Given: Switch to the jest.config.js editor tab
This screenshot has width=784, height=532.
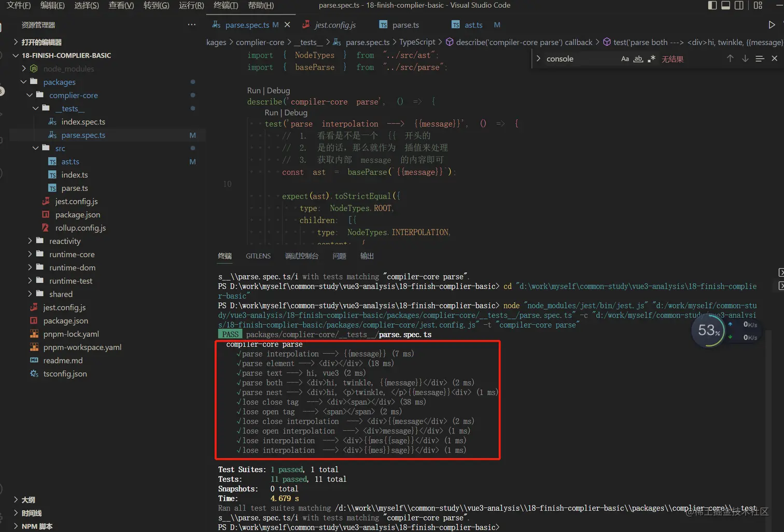Looking at the screenshot, I should click(x=329, y=25).
